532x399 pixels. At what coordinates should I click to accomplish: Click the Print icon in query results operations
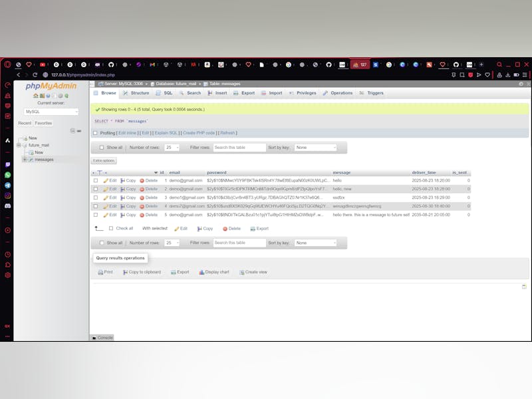click(100, 272)
